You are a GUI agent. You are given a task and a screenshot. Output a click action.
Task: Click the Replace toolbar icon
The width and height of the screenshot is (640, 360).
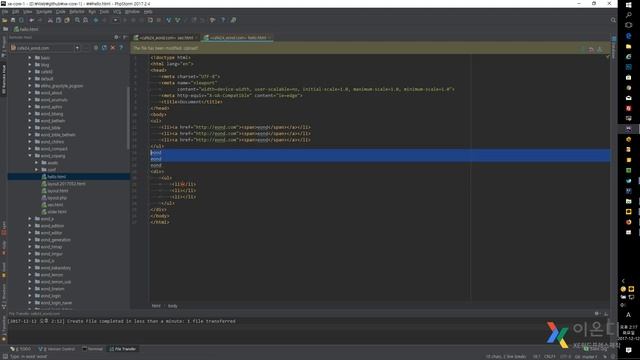click(85, 20)
